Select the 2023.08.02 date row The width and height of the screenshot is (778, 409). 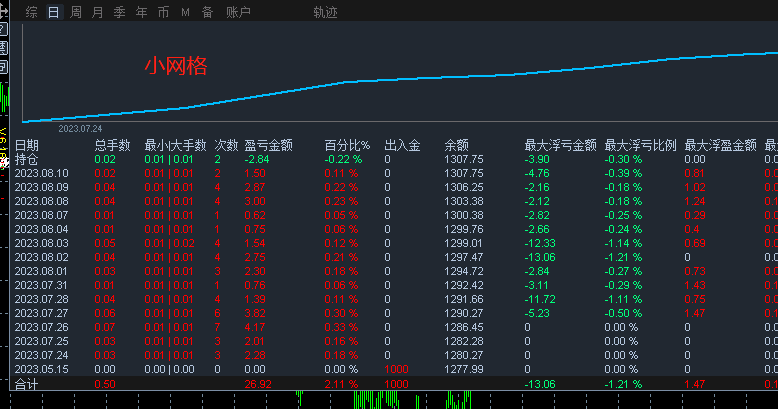pyautogui.click(x=393, y=257)
